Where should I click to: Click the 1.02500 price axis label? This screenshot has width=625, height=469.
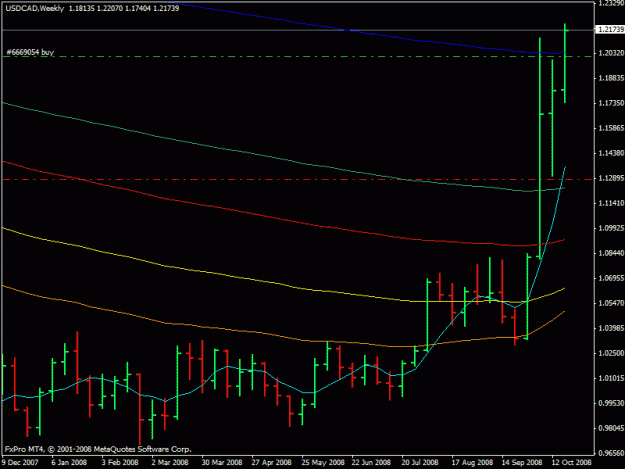(x=611, y=353)
